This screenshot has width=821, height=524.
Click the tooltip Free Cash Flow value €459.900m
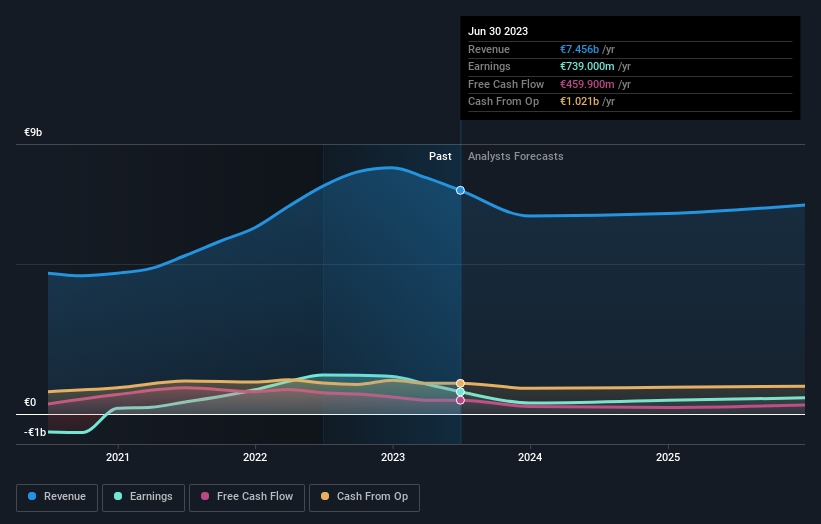coord(587,84)
